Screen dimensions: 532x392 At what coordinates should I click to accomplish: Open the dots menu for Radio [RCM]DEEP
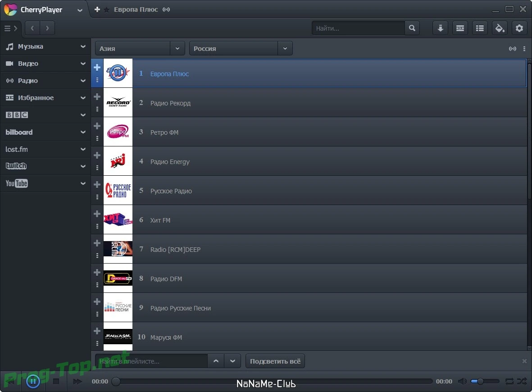97,255
